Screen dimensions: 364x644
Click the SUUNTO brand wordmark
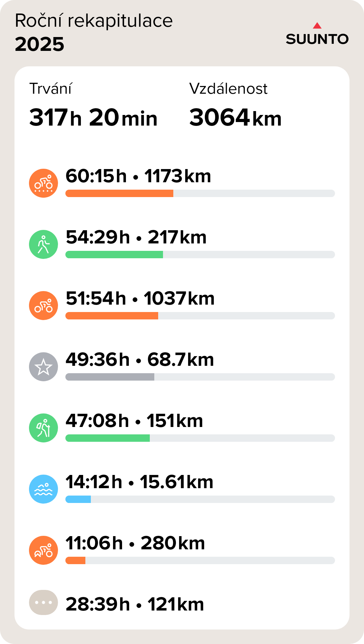tap(317, 39)
